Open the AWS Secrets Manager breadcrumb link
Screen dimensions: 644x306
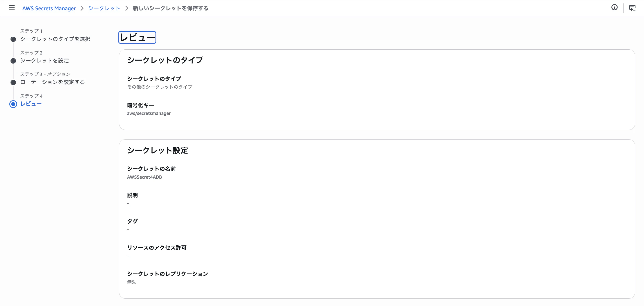pyautogui.click(x=49, y=8)
